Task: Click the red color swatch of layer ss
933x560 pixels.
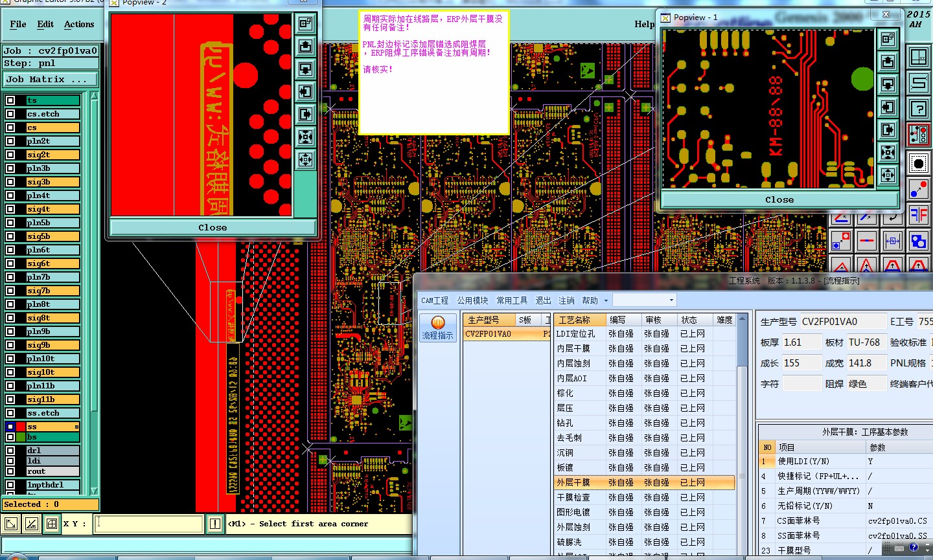Action: [x=21, y=427]
